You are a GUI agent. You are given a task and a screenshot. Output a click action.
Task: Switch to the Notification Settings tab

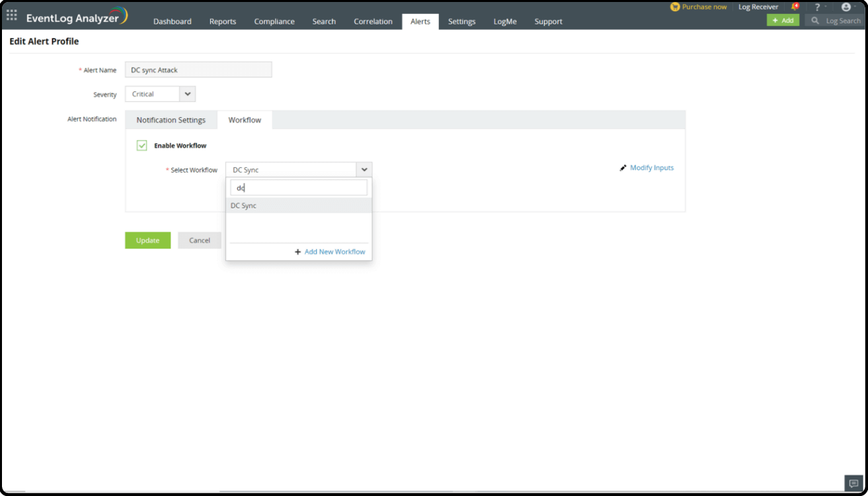(x=171, y=120)
